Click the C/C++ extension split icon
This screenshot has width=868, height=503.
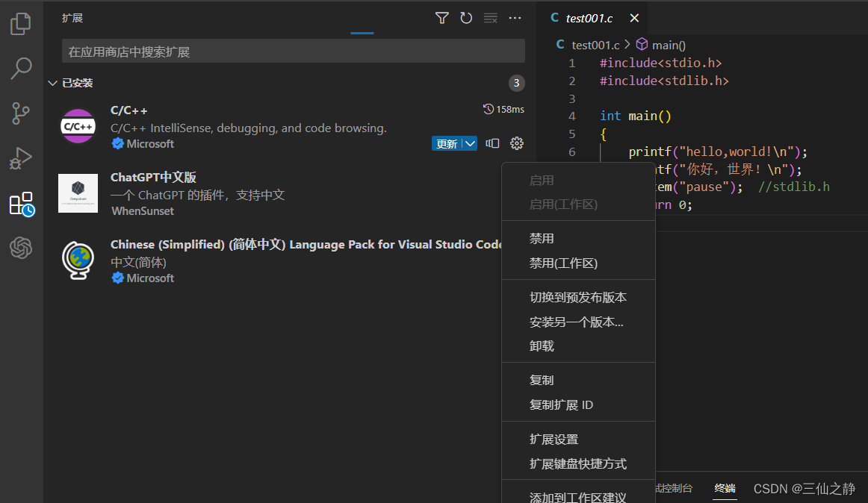pyautogui.click(x=492, y=143)
